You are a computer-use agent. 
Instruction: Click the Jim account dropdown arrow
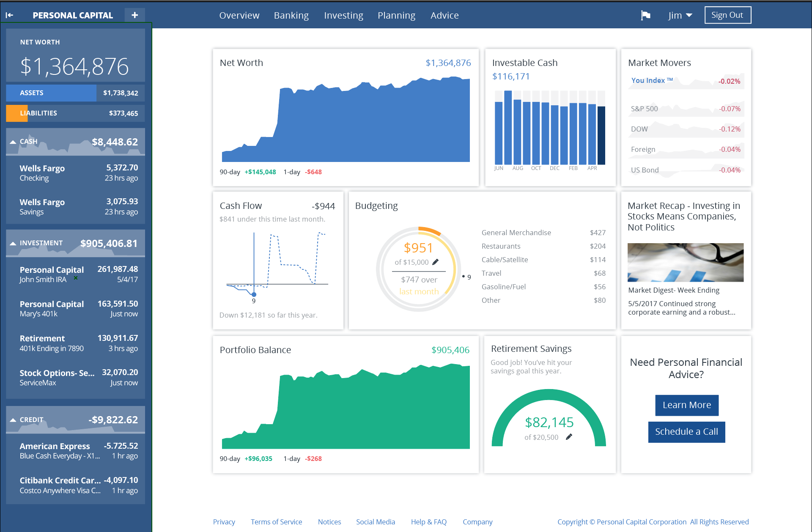(689, 15)
